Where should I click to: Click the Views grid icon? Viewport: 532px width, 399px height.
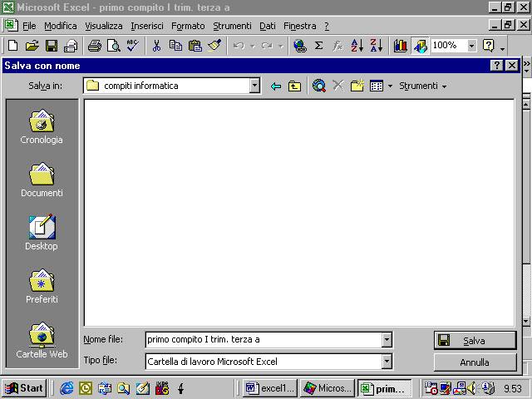(x=377, y=86)
